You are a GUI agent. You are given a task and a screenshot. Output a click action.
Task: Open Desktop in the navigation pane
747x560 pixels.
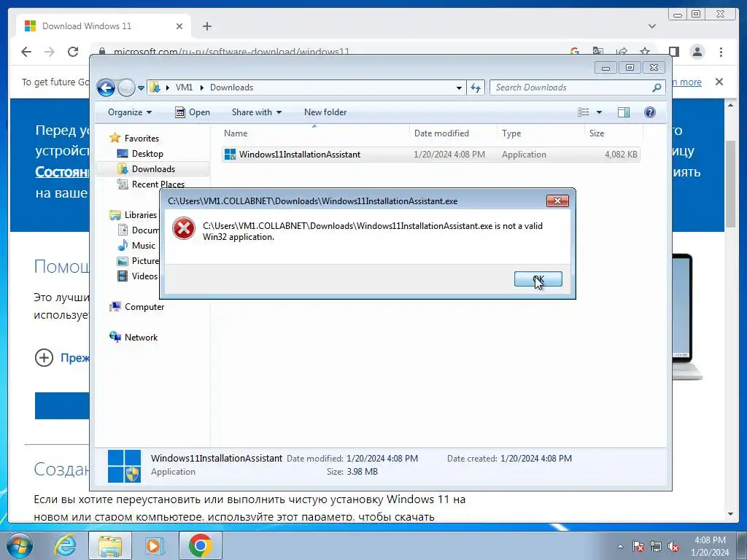point(147,154)
